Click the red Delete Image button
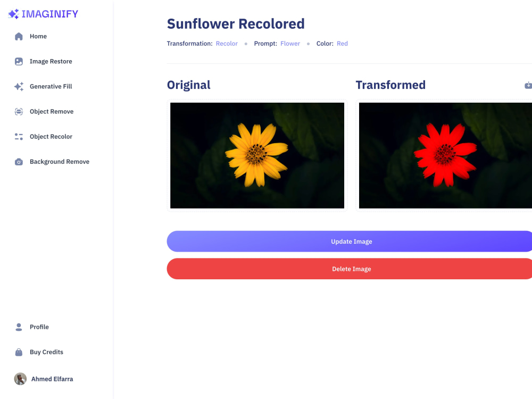Viewport: 532px width, 399px height. 350,269
